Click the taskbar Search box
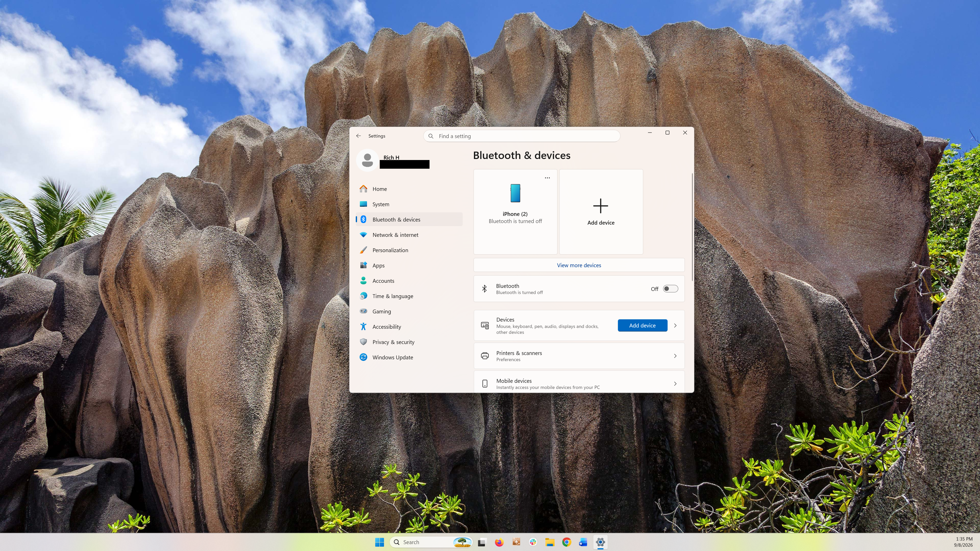The image size is (980, 551). [431, 542]
